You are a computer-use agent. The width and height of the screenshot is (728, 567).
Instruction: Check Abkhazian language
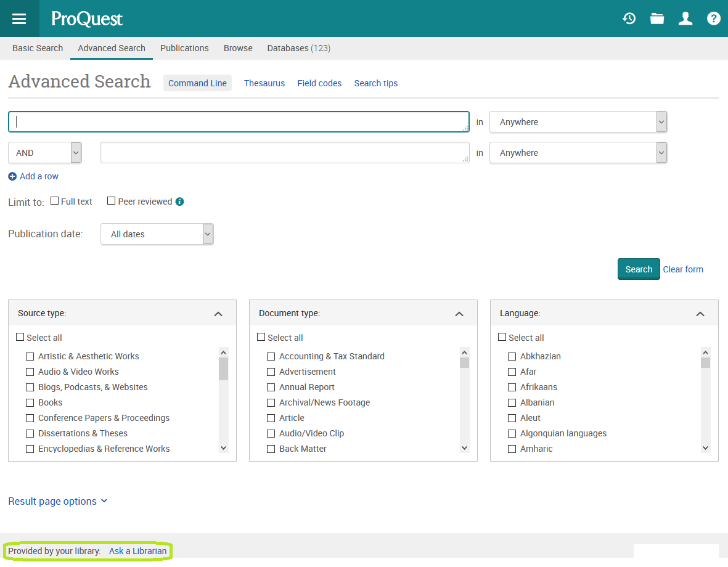click(512, 357)
